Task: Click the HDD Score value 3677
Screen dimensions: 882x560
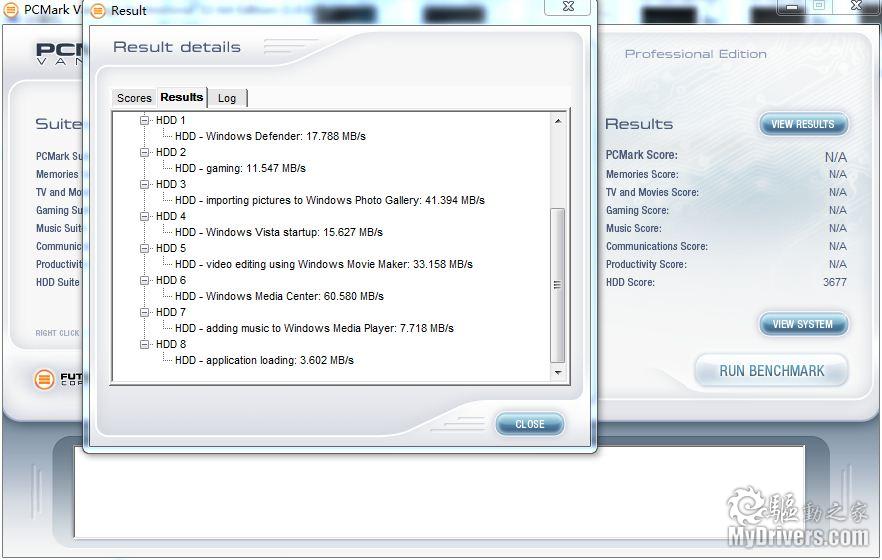Action: point(834,282)
